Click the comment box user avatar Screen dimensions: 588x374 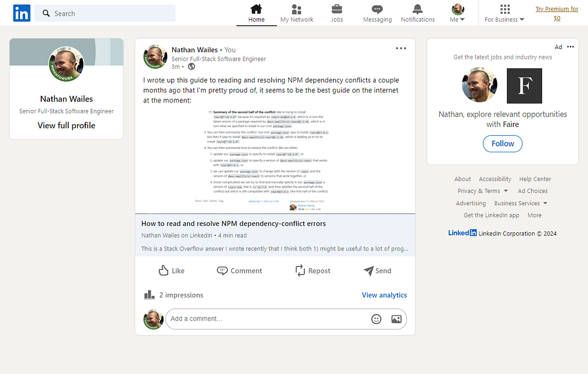153,319
